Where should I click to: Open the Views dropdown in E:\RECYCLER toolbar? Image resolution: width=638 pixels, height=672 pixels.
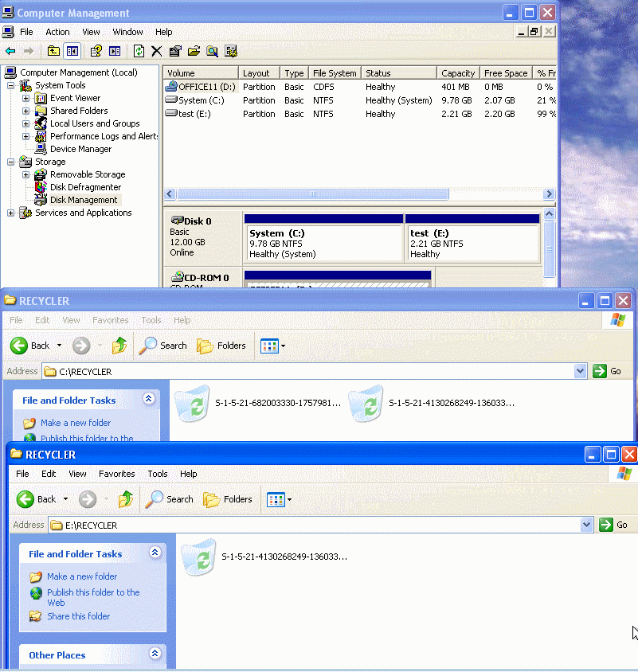[x=279, y=499]
